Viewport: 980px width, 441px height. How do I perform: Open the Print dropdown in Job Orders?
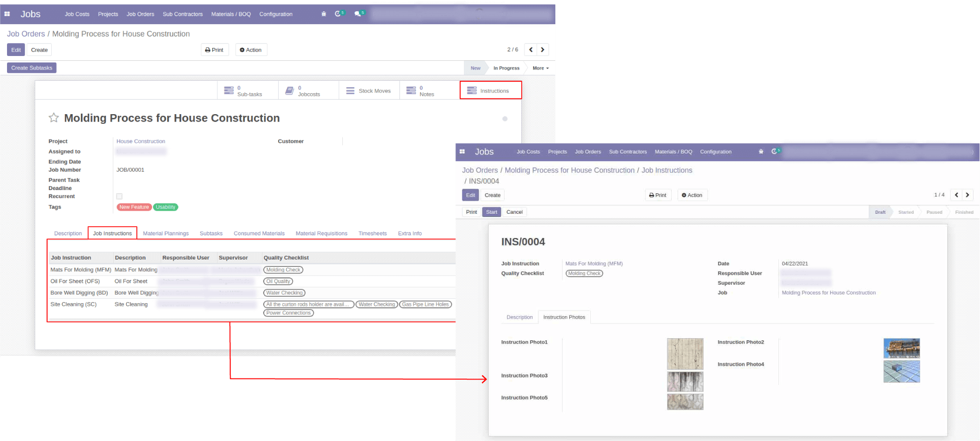click(215, 50)
